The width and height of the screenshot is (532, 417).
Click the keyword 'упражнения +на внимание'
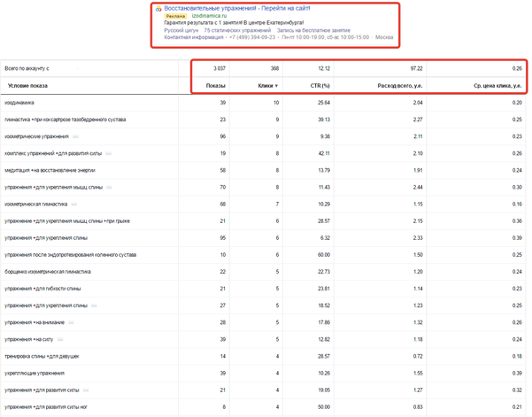pos(35,322)
